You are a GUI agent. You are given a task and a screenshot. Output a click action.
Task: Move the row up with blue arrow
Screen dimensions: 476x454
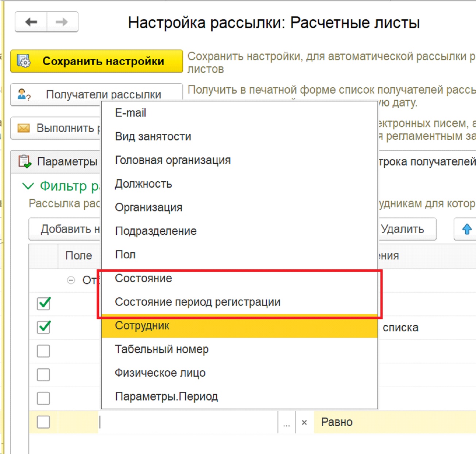(x=467, y=229)
